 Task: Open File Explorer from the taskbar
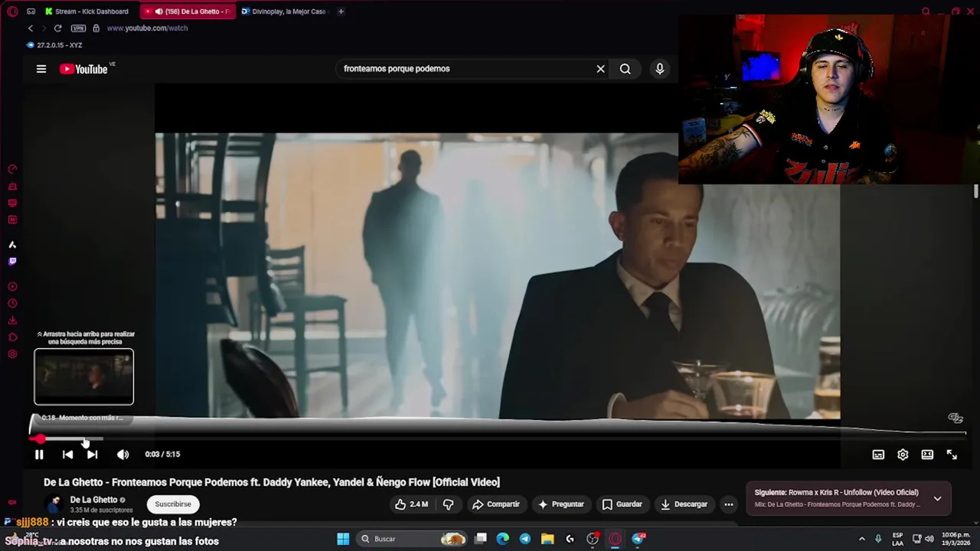[x=547, y=539]
